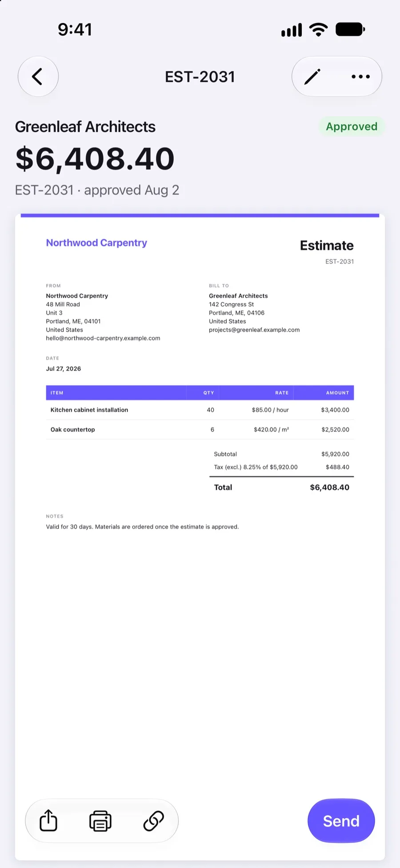The height and width of the screenshot is (868, 400).
Task: Tap quantity 6 in countertop row
Action: [x=212, y=430]
